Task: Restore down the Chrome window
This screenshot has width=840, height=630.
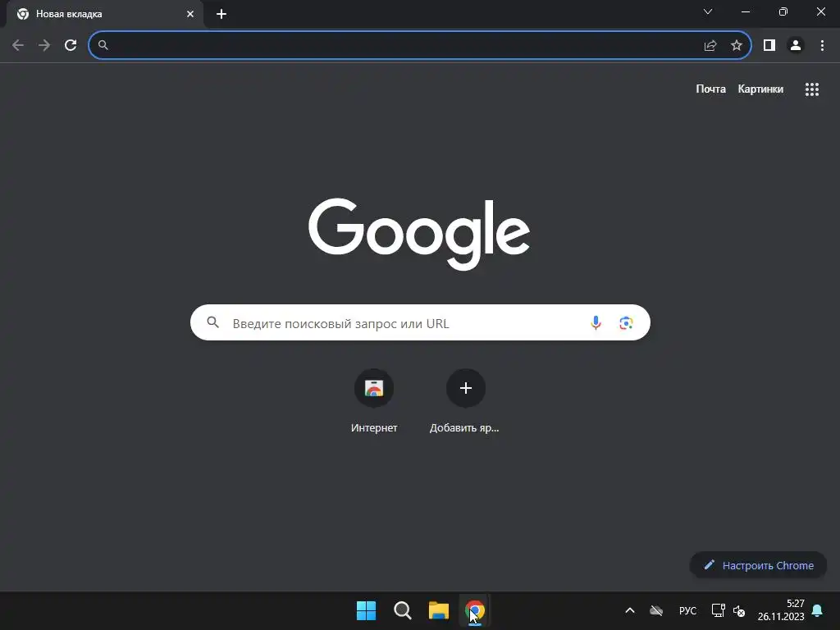Action: coord(783,11)
